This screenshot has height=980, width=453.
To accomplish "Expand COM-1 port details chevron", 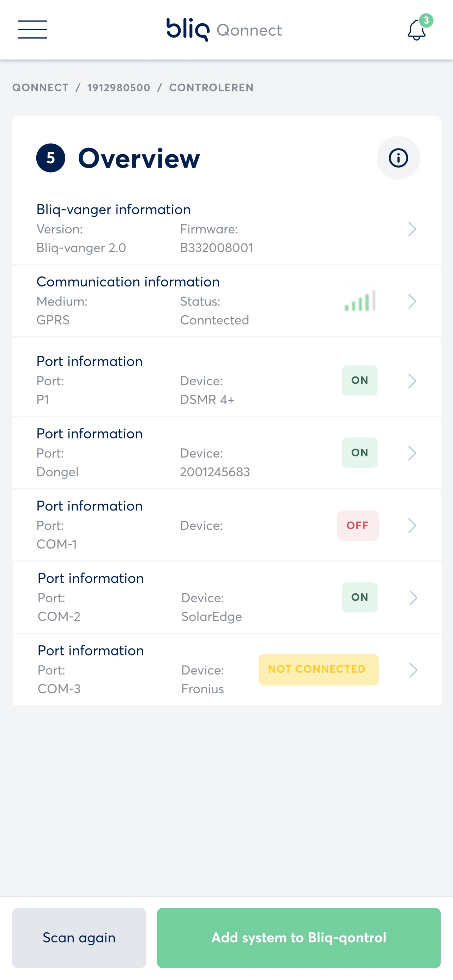I will (412, 525).
